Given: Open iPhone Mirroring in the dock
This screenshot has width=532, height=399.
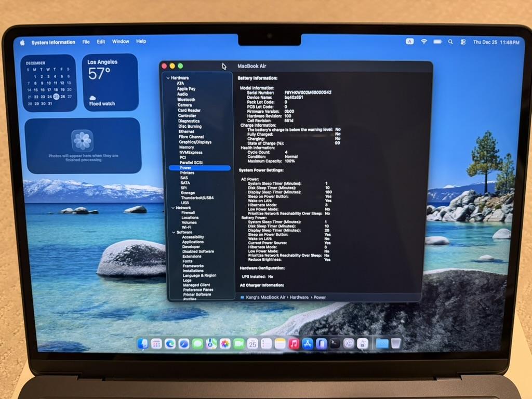Looking at the screenshot, I should pos(321,344).
